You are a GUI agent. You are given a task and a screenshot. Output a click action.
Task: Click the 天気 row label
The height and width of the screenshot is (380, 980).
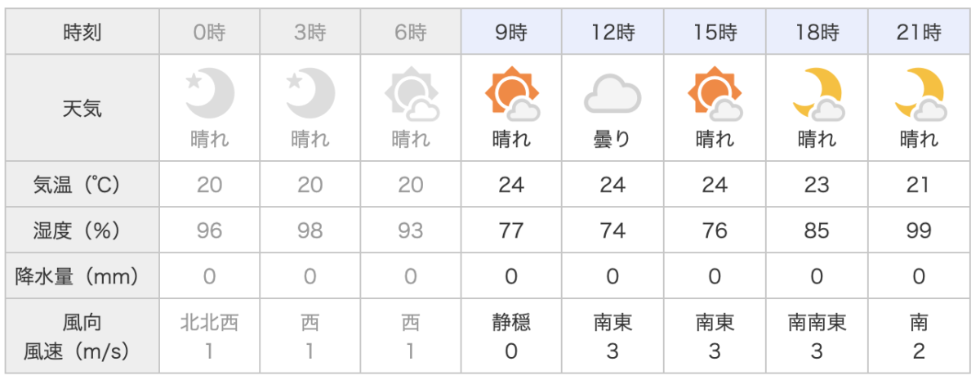[82, 107]
